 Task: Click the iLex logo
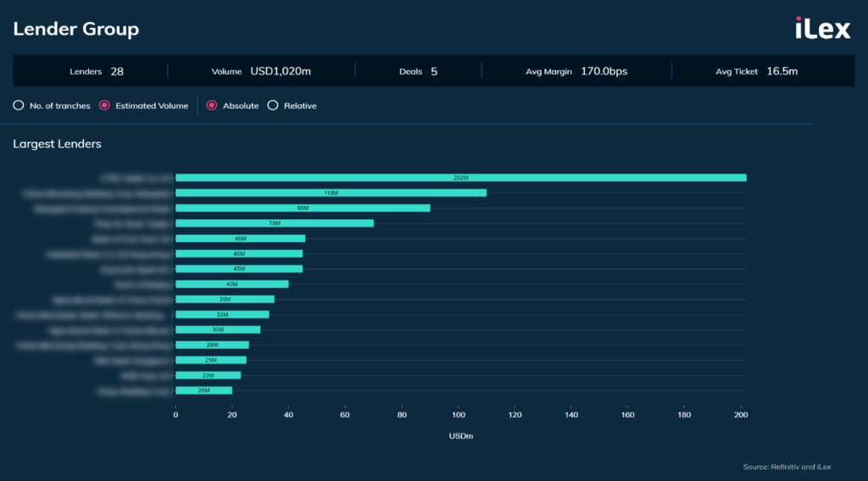[822, 29]
